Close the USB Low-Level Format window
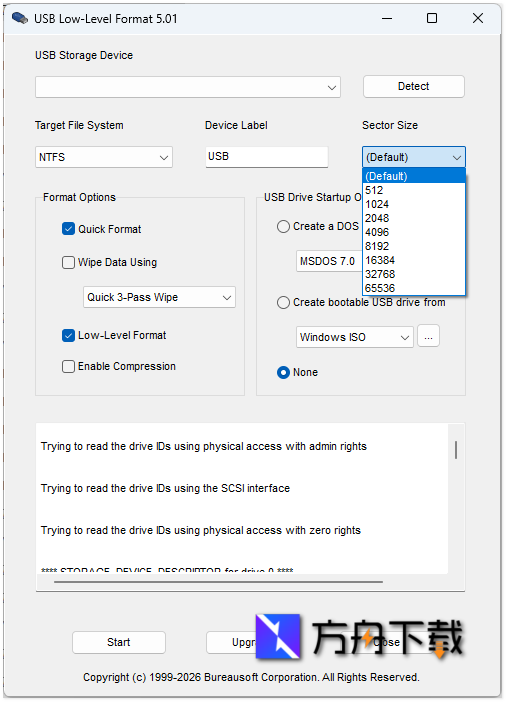Screen dimensions: 506x702 click(x=478, y=18)
